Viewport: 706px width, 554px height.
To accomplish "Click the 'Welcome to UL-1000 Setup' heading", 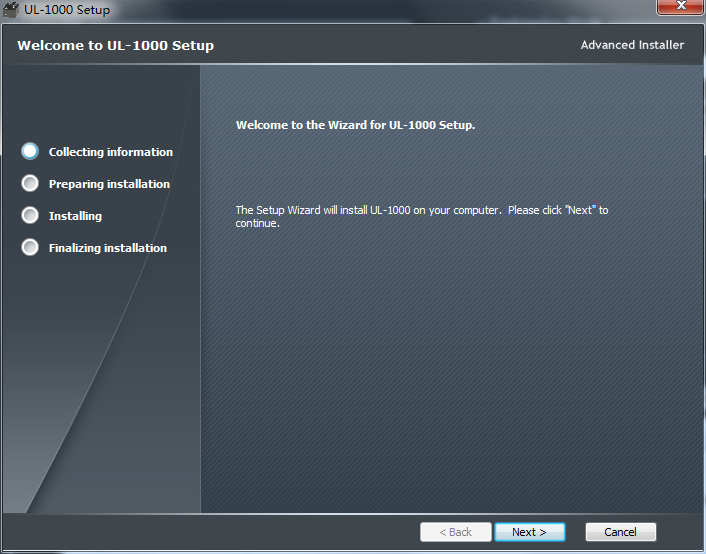I will coord(116,45).
